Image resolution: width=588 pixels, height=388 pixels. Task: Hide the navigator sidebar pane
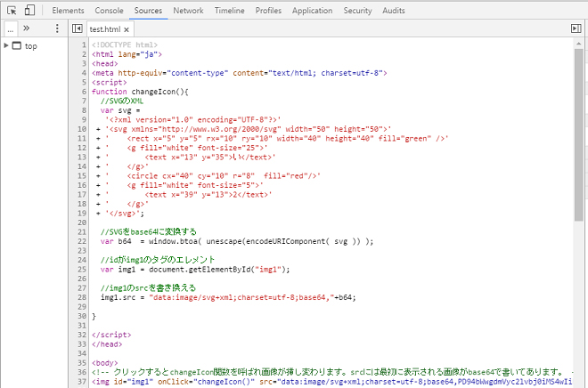[x=78, y=28]
